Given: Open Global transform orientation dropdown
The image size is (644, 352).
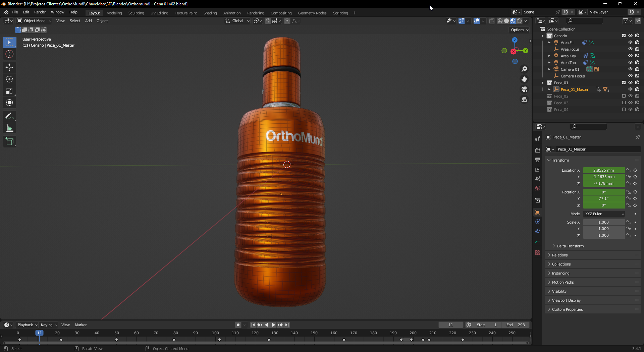Looking at the screenshot, I should [237, 21].
